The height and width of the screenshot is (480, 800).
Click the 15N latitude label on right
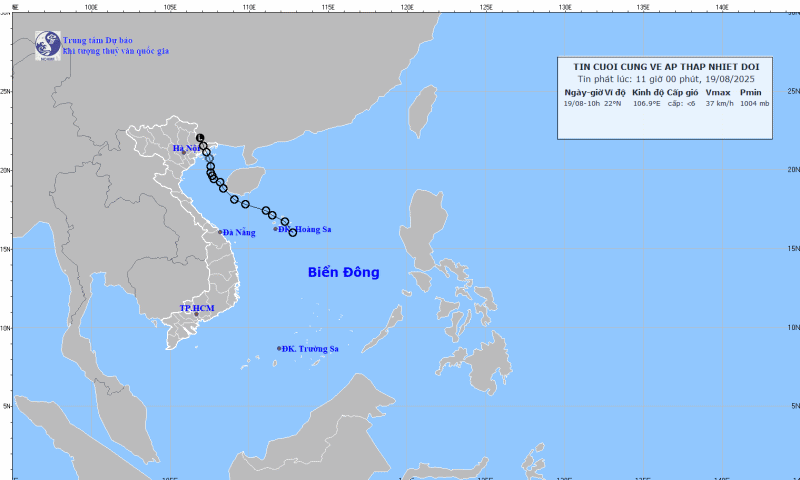793,248
